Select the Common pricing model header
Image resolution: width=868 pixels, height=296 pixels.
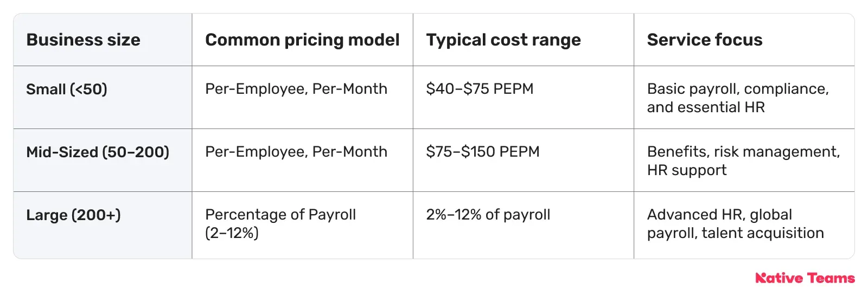point(302,40)
